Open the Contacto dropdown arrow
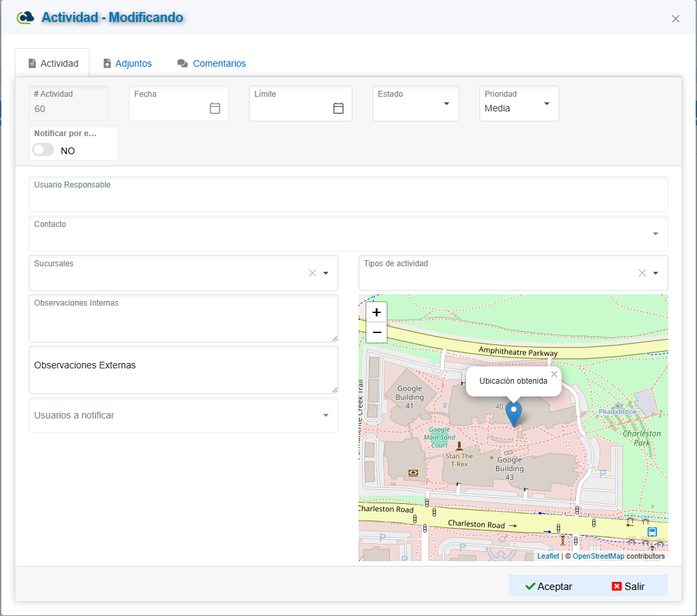Screen dimensions: 697x616 coord(655,234)
